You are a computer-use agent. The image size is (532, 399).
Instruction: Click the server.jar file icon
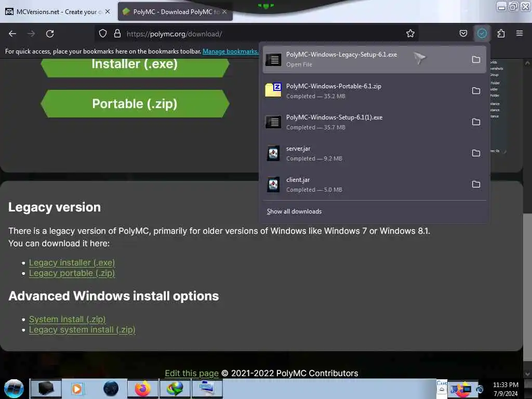point(273,153)
